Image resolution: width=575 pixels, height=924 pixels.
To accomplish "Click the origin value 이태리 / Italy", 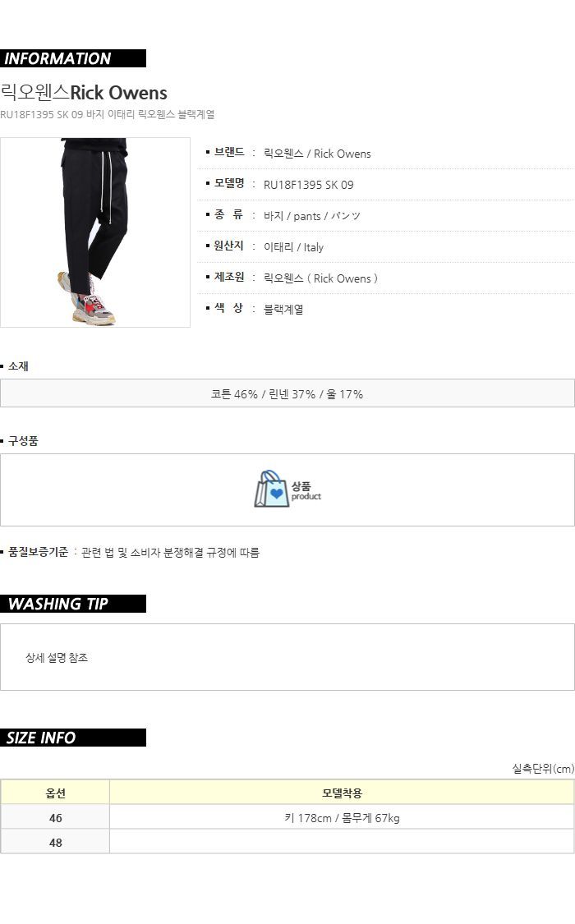I will (x=293, y=247).
